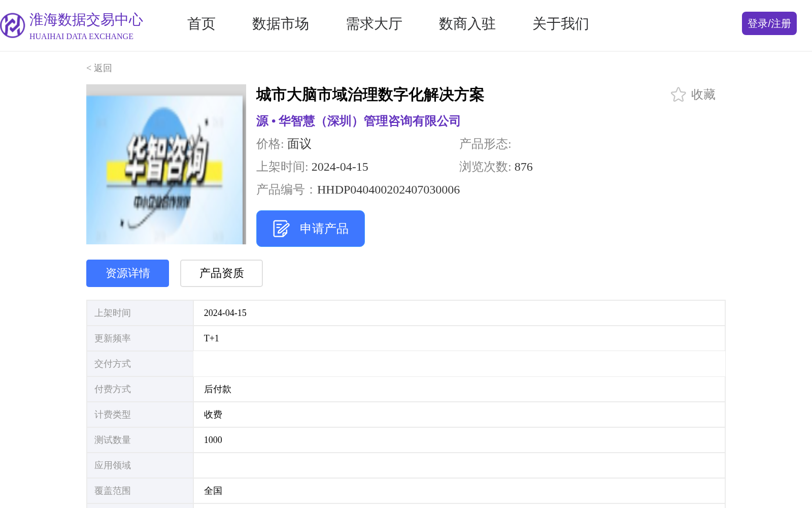This screenshot has width=812, height=508.
Task: Click 上架时间: 2024-04-15 in product header
Action: coord(312,167)
